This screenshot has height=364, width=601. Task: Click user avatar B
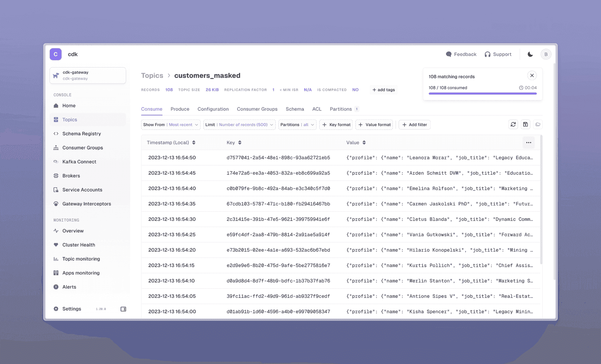tap(546, 54)
